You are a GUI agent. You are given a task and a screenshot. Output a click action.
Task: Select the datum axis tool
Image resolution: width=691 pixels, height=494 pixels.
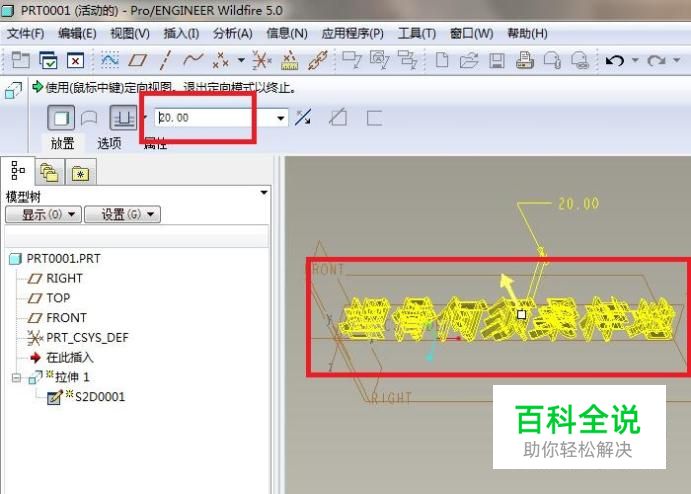coord(165,60)
